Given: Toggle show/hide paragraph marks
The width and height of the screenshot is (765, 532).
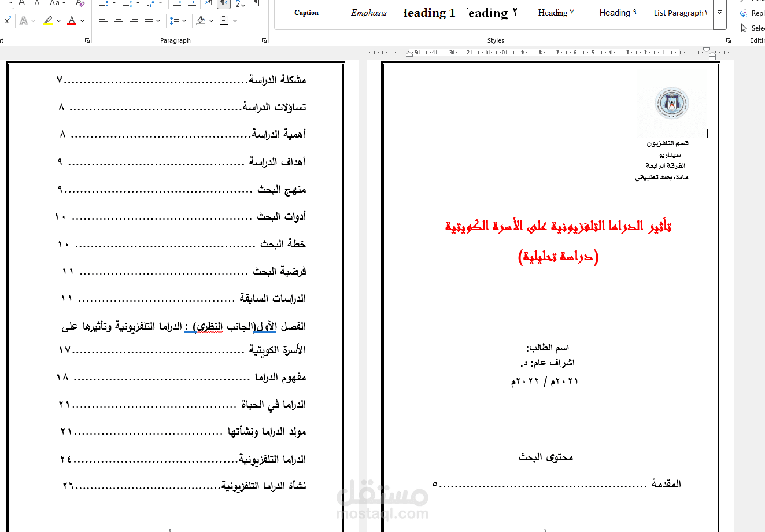Looking at the screenshot, I should tap(257, 3).
